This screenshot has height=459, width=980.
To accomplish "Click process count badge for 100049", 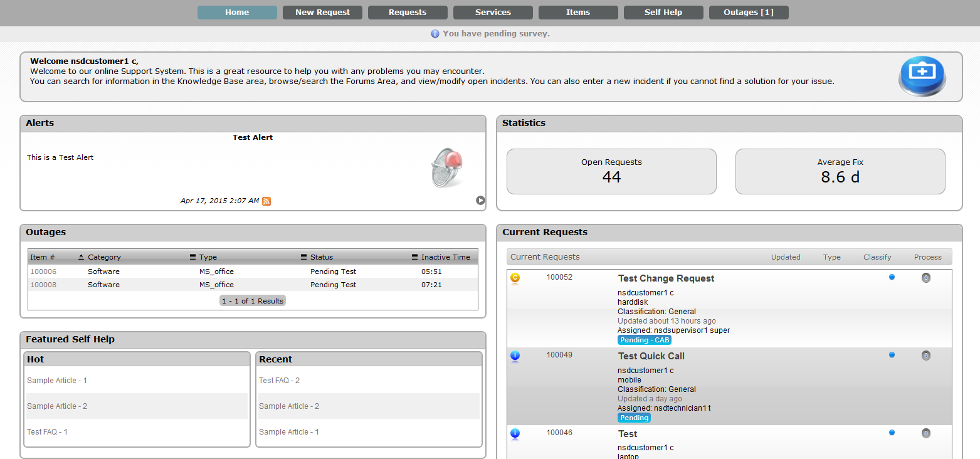I will (x=926, y=356).
